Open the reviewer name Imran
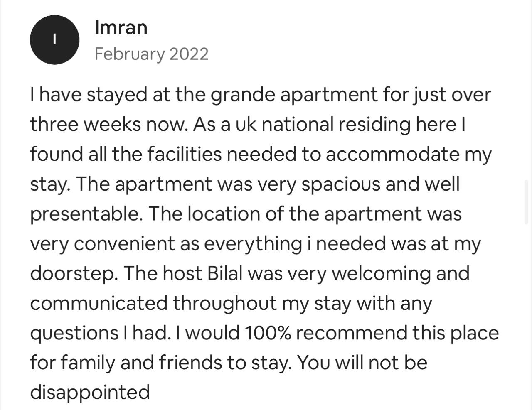This screenshot has width=532, height=410. pos(121,27)
